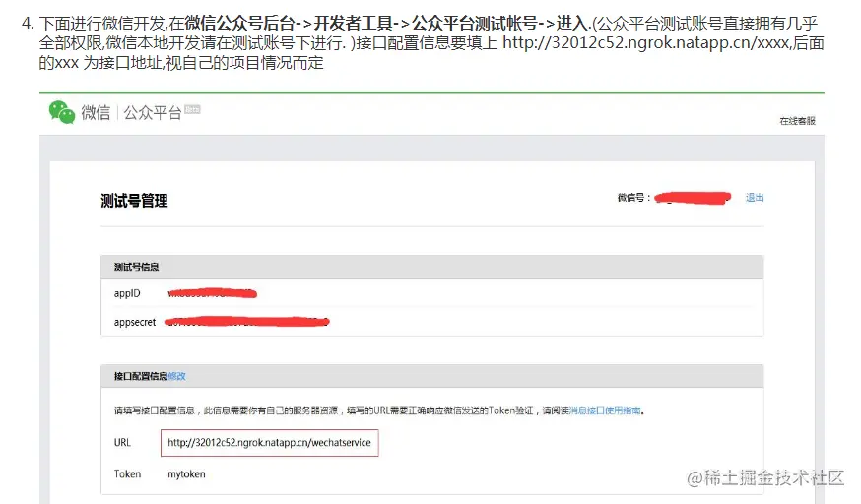
Task: Select the mytoken Token value
Action: pos(187,473)
